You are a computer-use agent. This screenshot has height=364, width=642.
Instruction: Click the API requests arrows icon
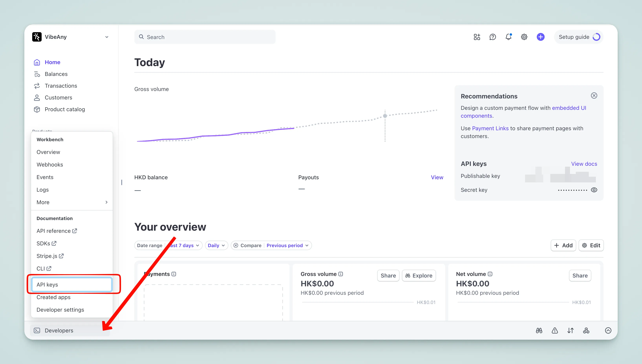[571, 330]
